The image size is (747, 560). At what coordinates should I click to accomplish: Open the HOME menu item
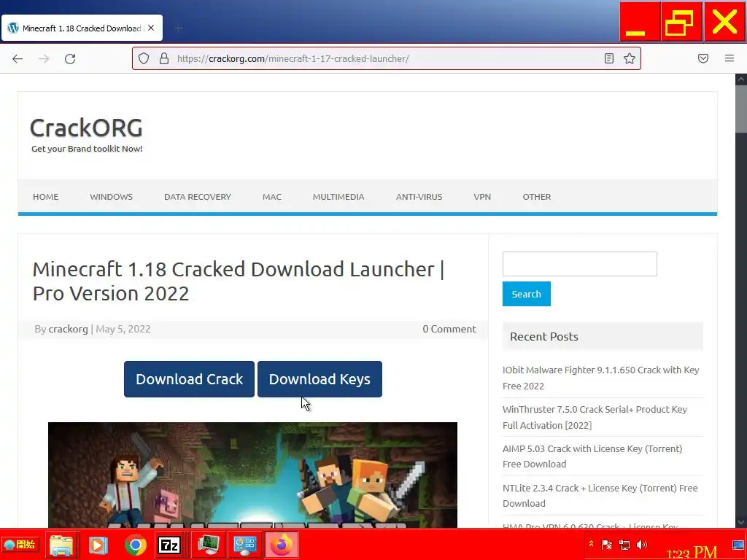coord(46,197)
